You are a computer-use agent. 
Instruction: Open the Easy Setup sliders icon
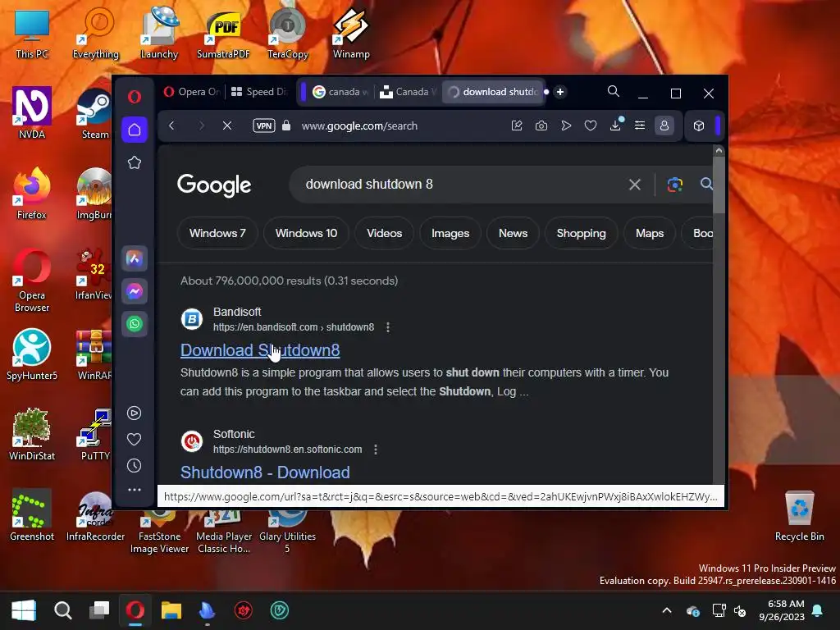640,126
